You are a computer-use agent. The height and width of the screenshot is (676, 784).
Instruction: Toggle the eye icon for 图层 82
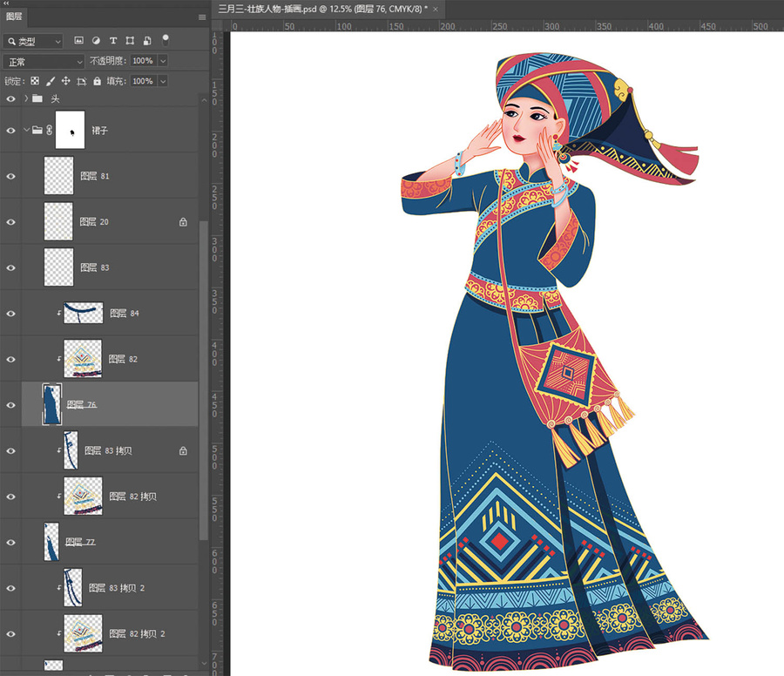pyautogui.click(x=10, y=360)
